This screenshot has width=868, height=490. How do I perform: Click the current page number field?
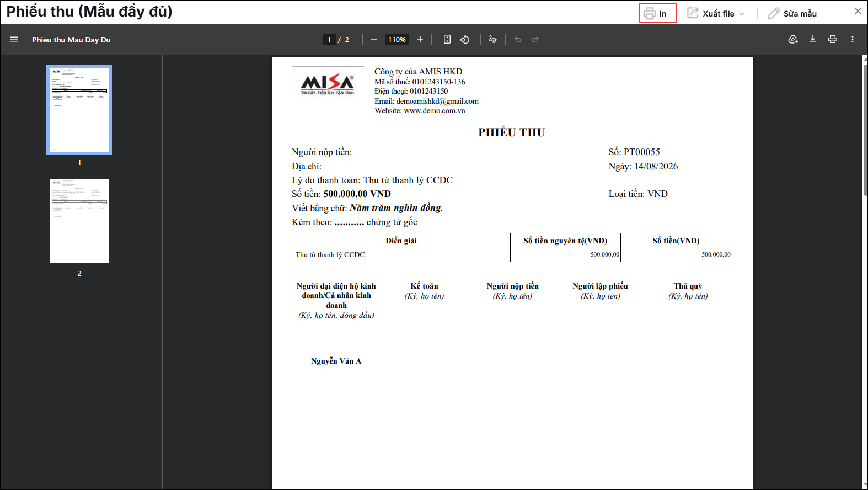click(329, 39)
